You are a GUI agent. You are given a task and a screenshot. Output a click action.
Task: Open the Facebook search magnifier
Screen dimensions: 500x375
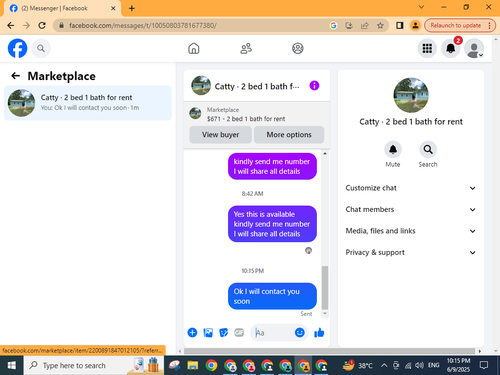[x=41, y=49]
